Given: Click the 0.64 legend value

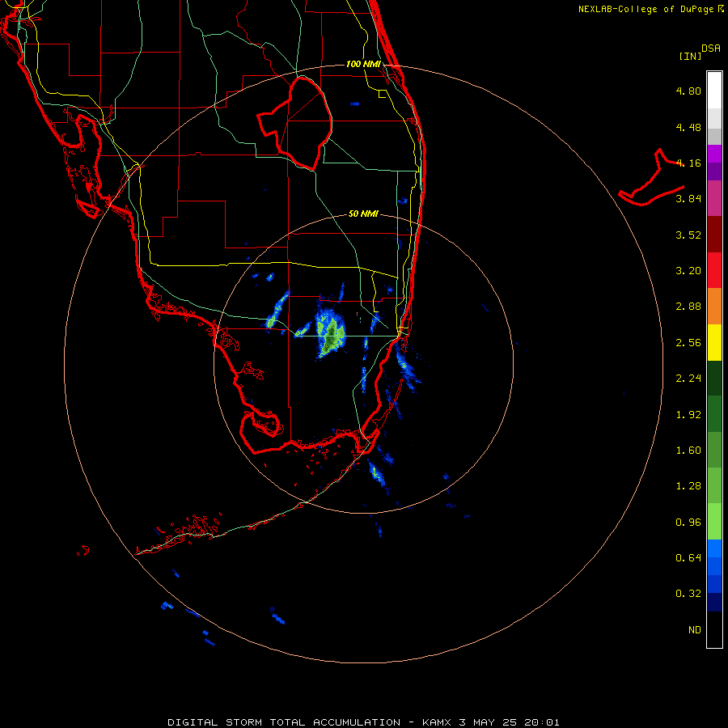Looking at the screenshot, I should tap(688, 557).
